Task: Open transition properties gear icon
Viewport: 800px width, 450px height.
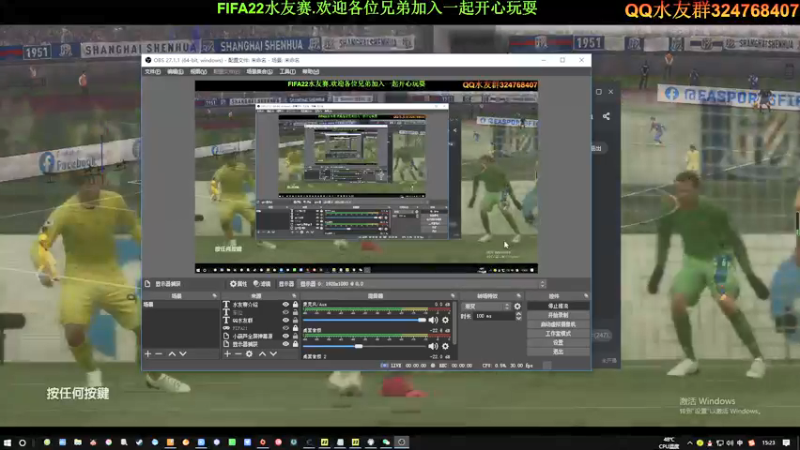Action: coord(517,307)
